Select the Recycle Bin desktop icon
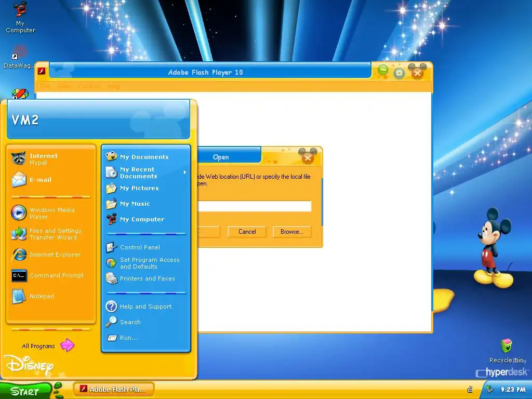Screen dimensions: 532x399 tap(507, 351)
